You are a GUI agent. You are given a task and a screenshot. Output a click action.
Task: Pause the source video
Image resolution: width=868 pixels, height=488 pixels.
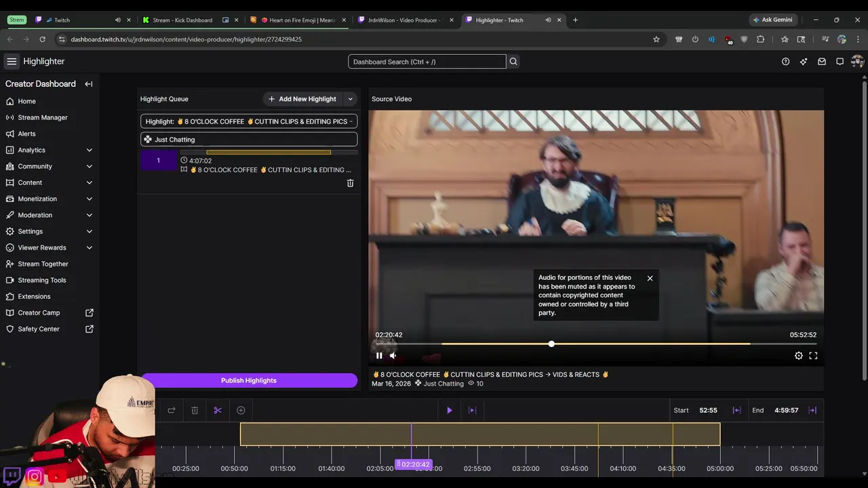tap(379, 356)
